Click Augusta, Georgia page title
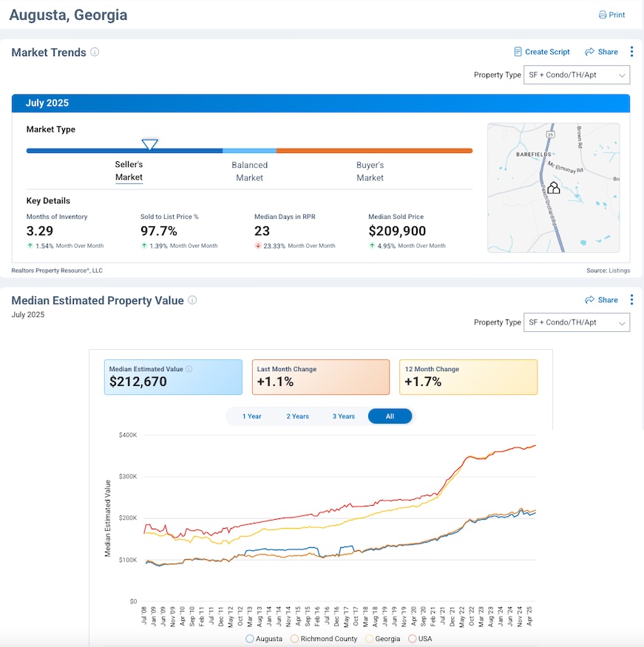The width and height of the screenshot is (644, 647). point(68,15)
